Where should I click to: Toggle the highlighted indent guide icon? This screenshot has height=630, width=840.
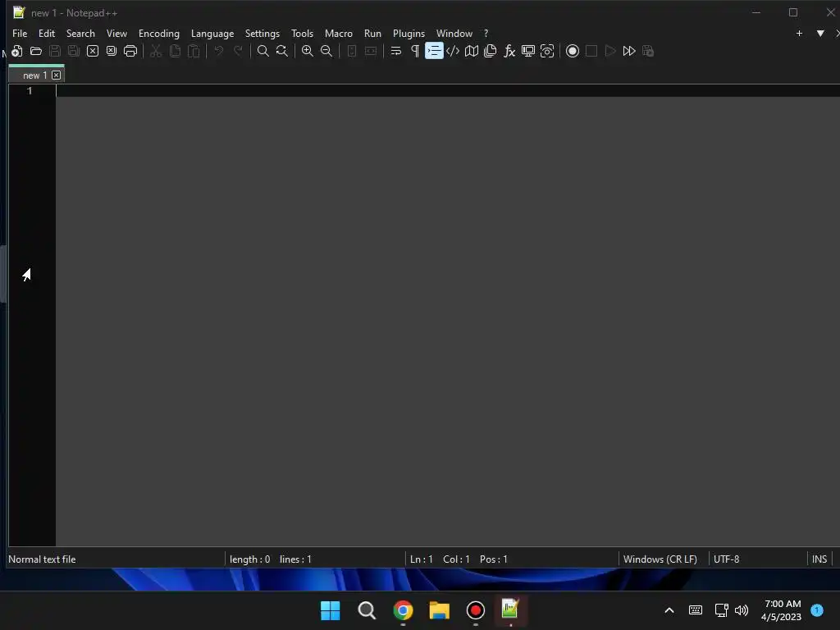(434, 51)
